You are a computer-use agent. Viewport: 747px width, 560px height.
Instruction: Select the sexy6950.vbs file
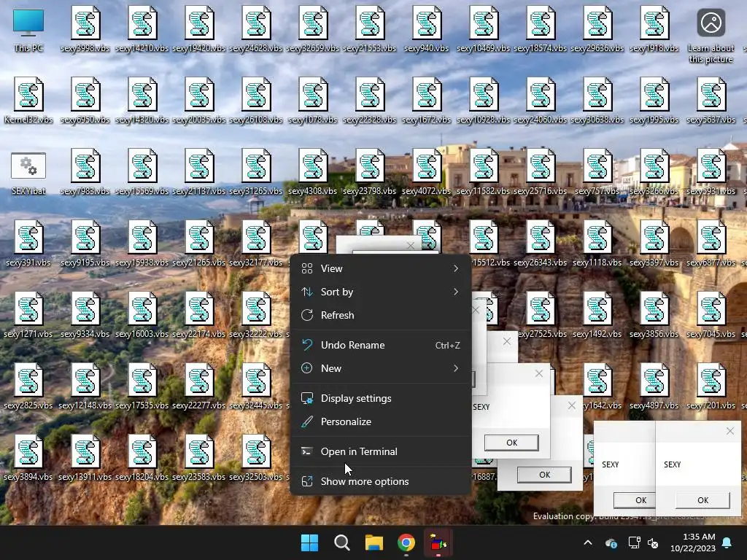pos(85,101)
